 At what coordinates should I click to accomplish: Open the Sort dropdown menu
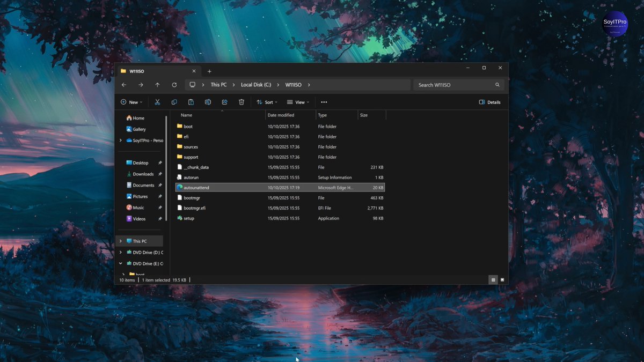pyautogui.click(x=267, y=102)
